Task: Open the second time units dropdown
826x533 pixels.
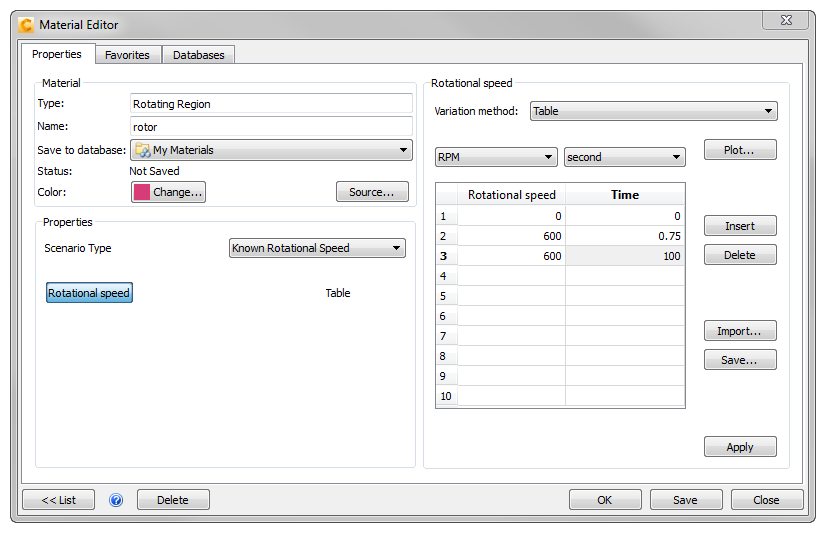Action: click(x=624, y=157)
